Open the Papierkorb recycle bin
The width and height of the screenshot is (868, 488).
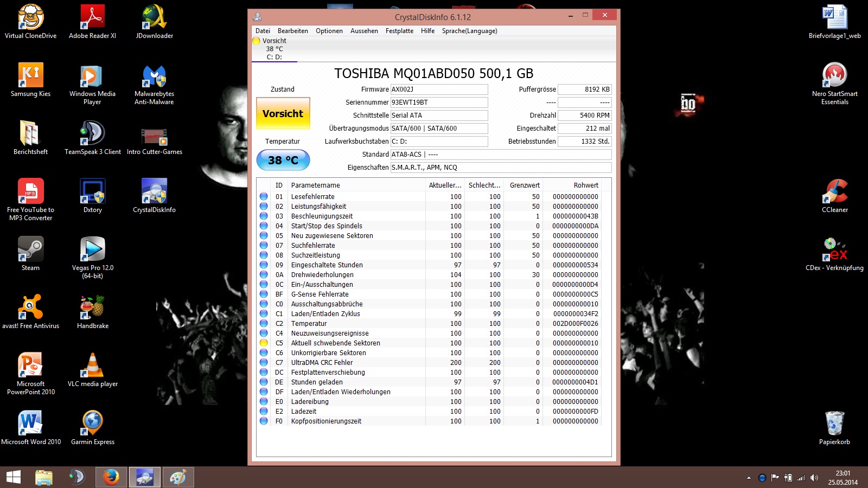click(835, 428)
